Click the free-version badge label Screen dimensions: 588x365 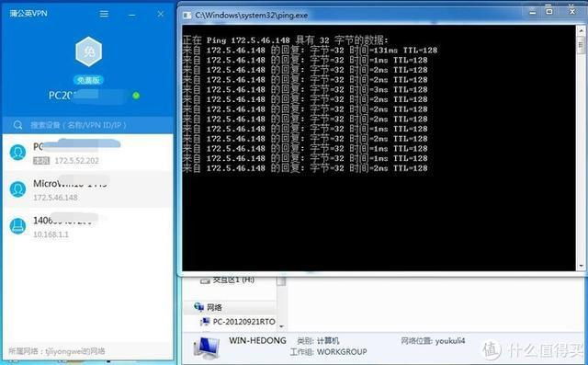coord(88,80)
